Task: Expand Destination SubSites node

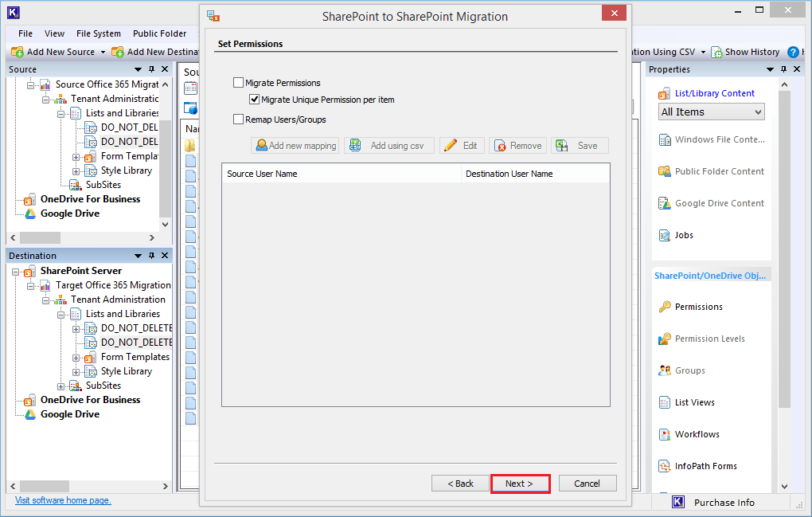Action: [61, 386]
